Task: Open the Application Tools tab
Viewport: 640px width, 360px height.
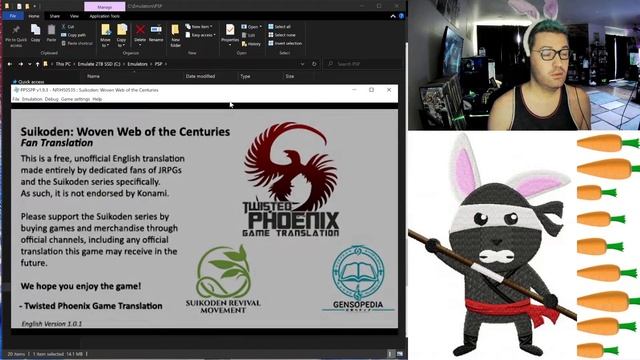Action: click(x=104, y=16)
